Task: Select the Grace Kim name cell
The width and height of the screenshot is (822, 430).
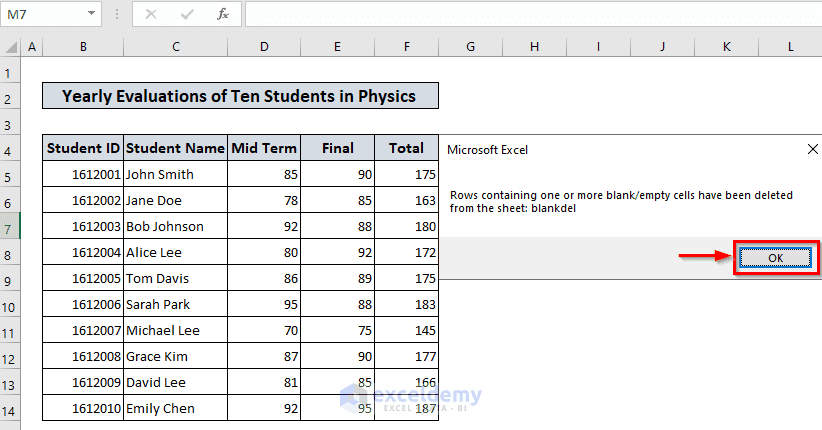Action: (x=176, y=356)
